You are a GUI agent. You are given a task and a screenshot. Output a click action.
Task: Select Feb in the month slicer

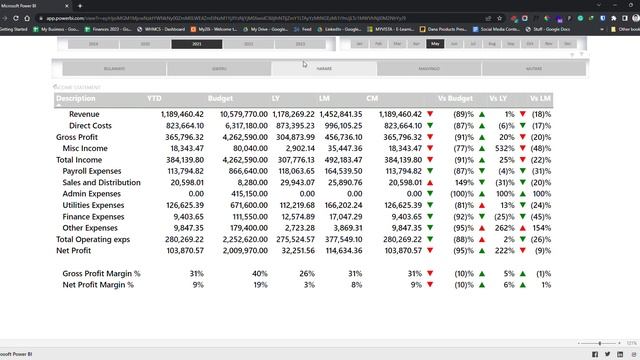click(378, 44)
